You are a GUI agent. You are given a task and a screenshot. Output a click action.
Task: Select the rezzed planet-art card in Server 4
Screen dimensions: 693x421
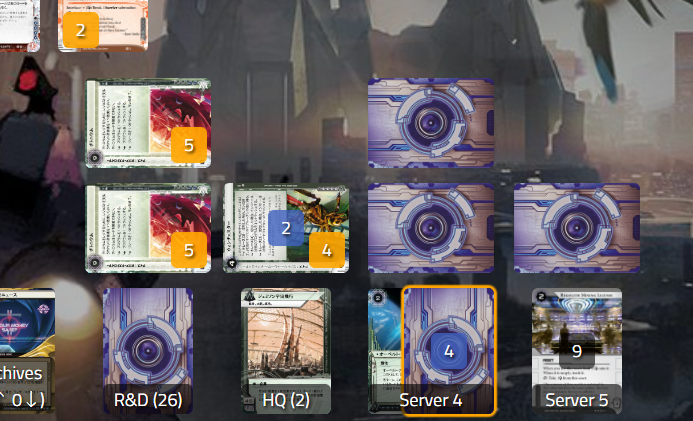385,351
